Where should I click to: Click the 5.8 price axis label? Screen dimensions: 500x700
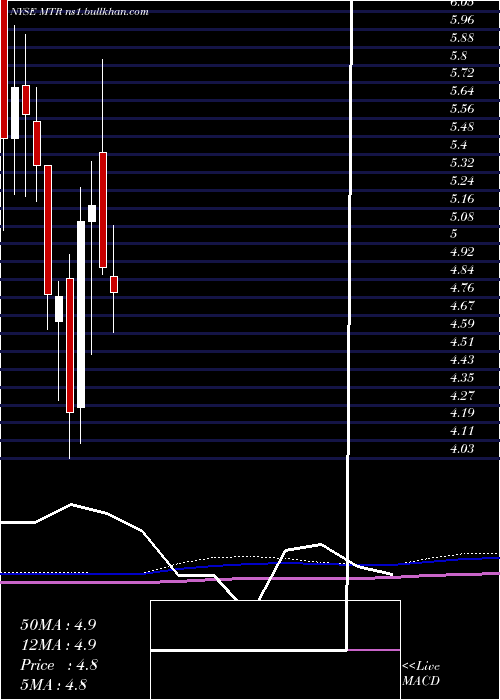459,56
